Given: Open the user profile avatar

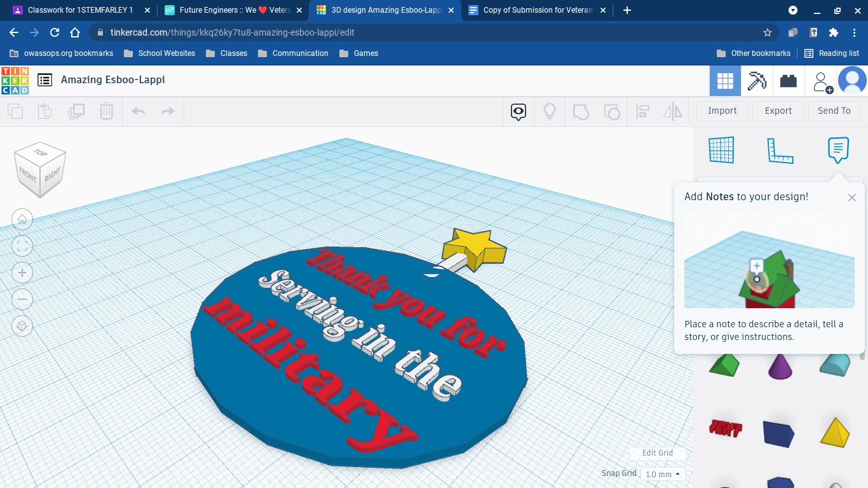Looking at the screenshot, I should coord(853,81).
